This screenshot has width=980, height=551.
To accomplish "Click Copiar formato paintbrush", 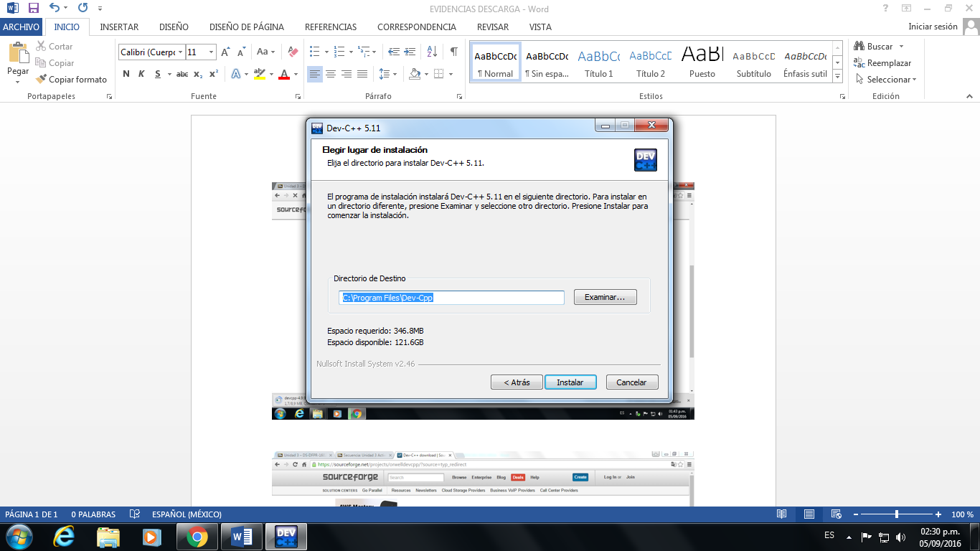I will 41,80.
